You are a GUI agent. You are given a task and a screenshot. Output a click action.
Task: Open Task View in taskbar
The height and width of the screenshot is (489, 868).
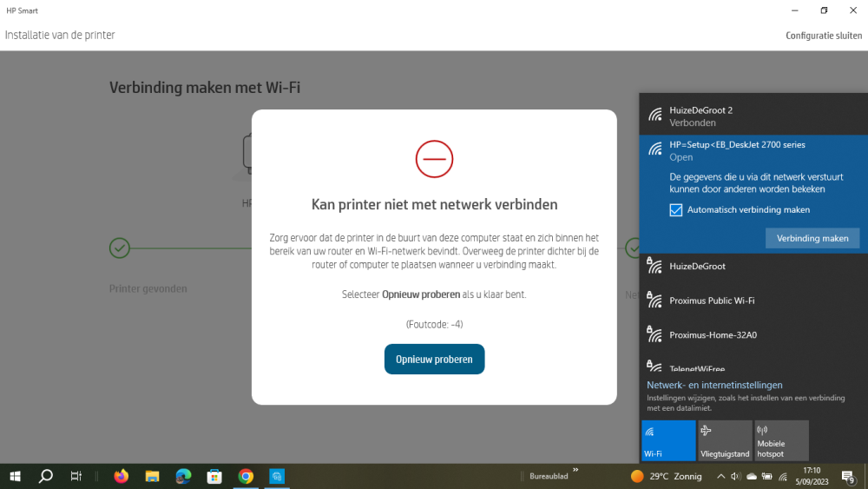point(76,476)
